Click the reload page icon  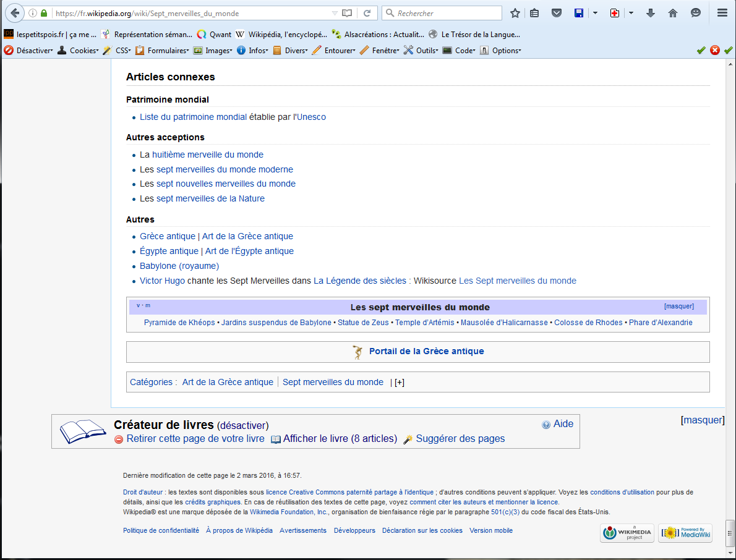click(x=367, y=13)
